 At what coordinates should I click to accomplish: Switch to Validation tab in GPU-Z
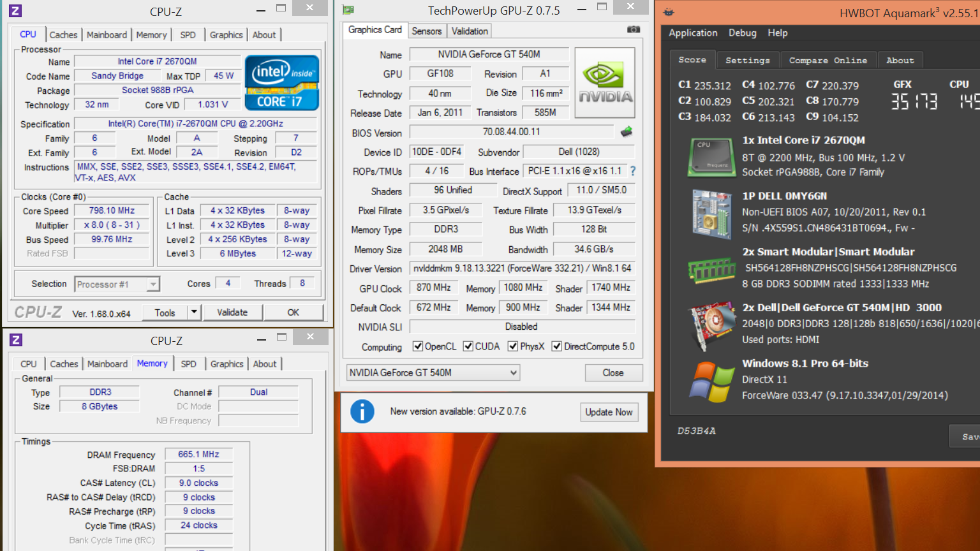click(x=470, y=31)
